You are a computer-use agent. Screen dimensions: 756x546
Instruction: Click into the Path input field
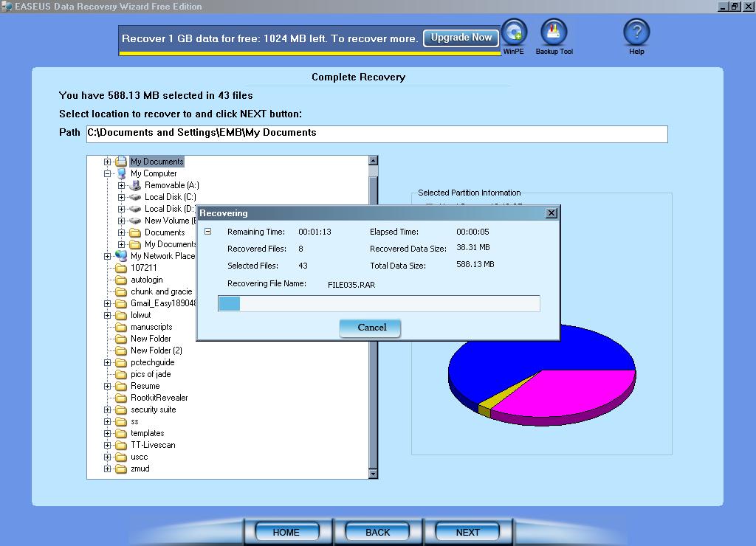point(377,134)
